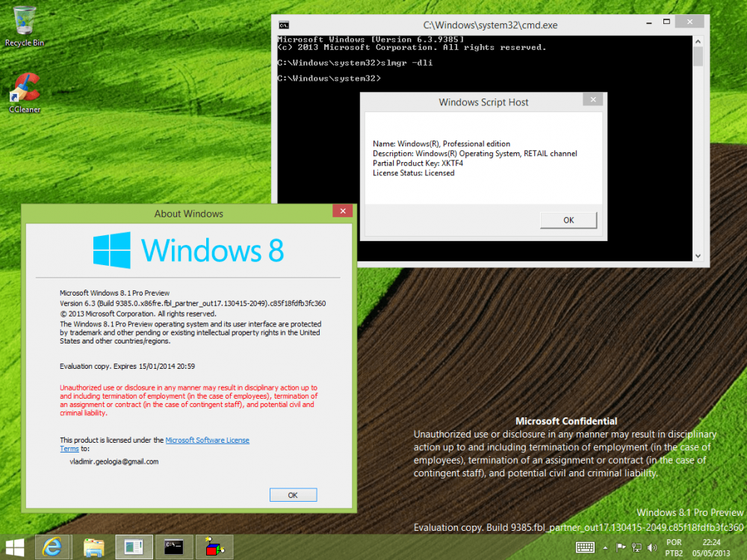The image size is (747, 560).
Task: Open the Microsoft Software License link
Action: coord(207,440)
